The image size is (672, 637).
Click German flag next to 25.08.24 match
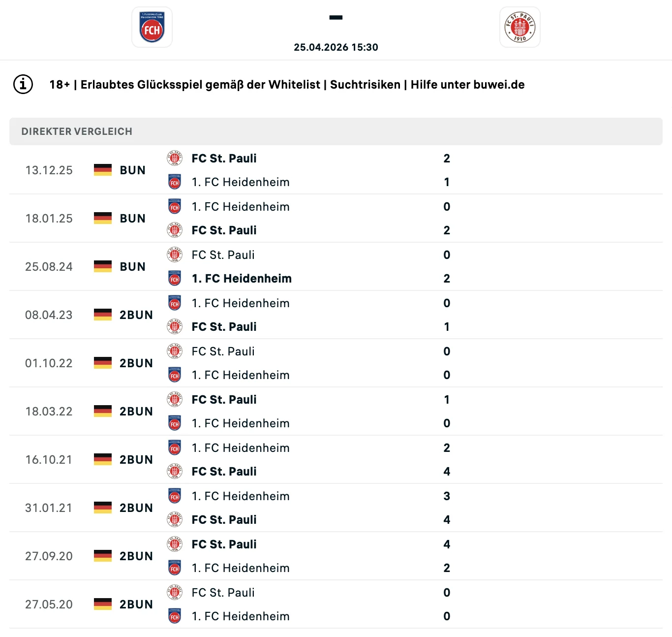103,266
